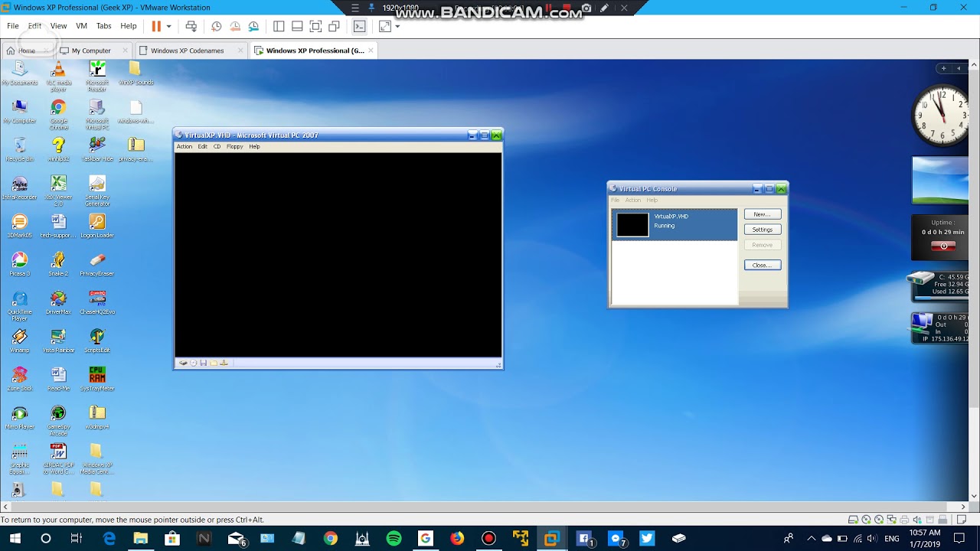This screenshot has height=551, width=980.
Task: Select Serial Key Generator desktop icon
Action: pyautogui.click(x=96, y=191)
